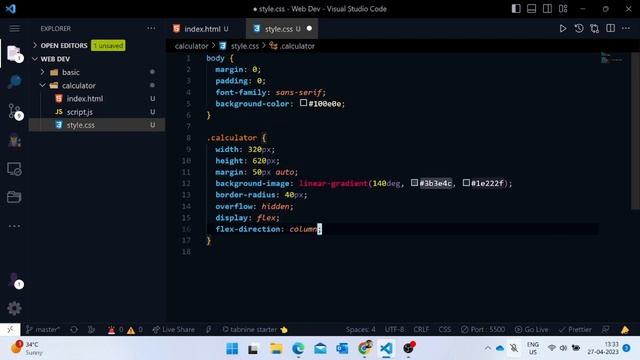Open Remote Explorer view in activity bar
This screenshot has width=640, height=360.
(x=14, y=169)
